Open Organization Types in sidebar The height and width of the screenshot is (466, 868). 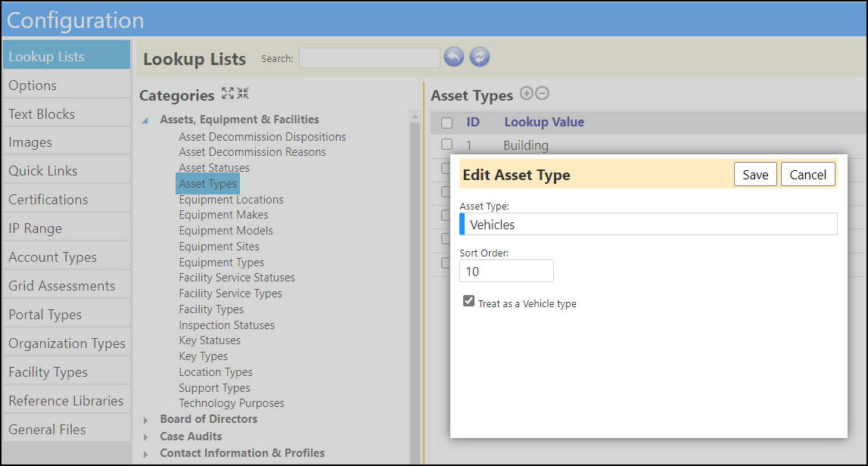[67, 343]
